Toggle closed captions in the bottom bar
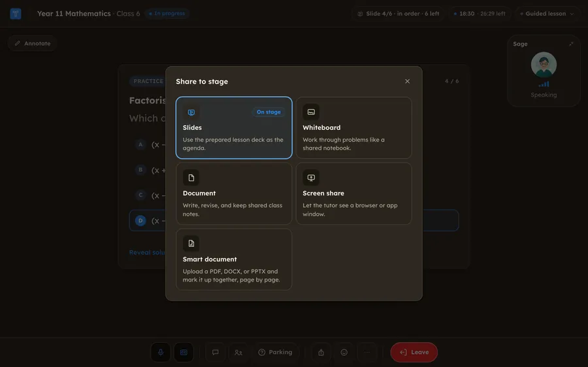 184,353
